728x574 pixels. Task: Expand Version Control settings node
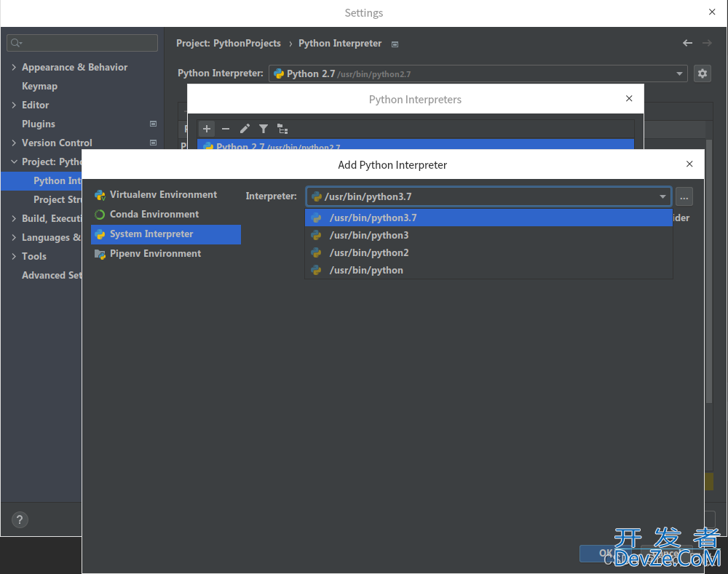pyautogui.click(x=14, y=143)
